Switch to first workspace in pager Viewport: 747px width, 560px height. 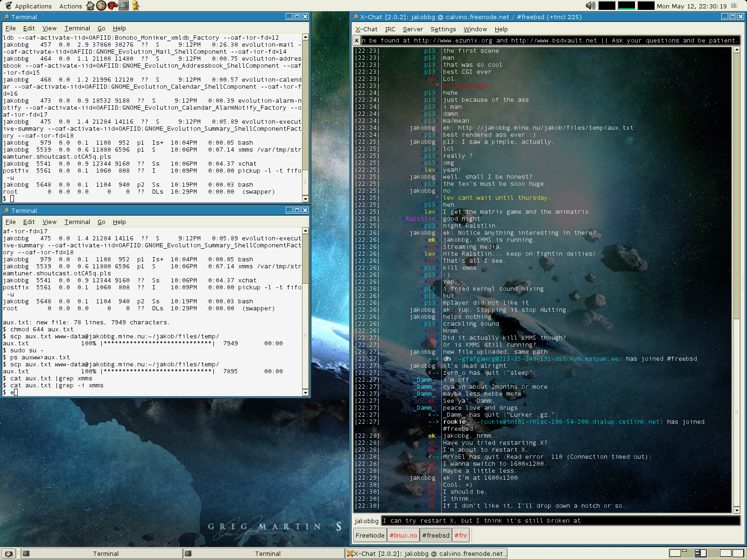pos(675,553)
